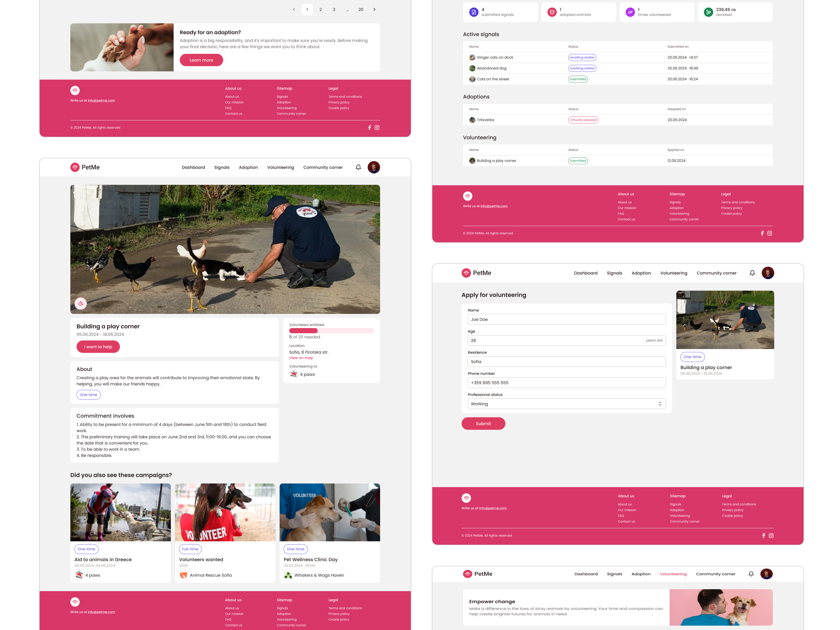Click the Instagram icon in the Apply for volunteering page footer

(x=771, y=535)
